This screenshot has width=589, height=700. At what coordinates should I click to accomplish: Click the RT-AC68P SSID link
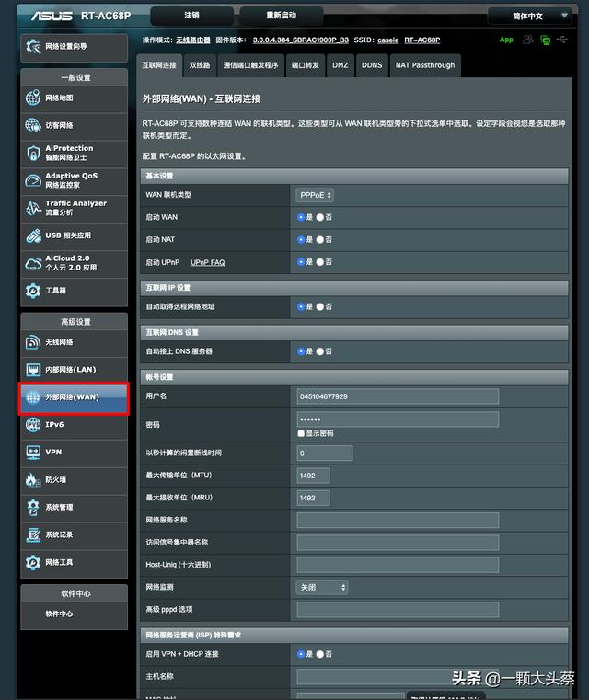[422, 40]
